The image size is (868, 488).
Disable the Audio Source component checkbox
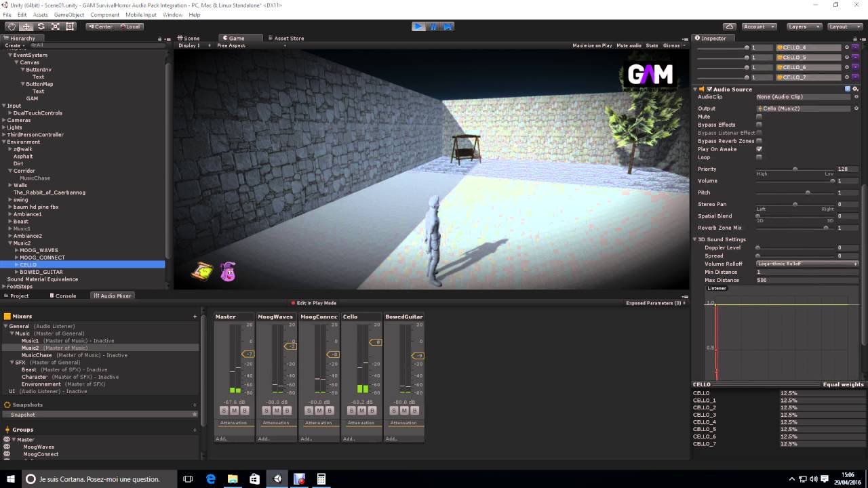coord(709,89)
